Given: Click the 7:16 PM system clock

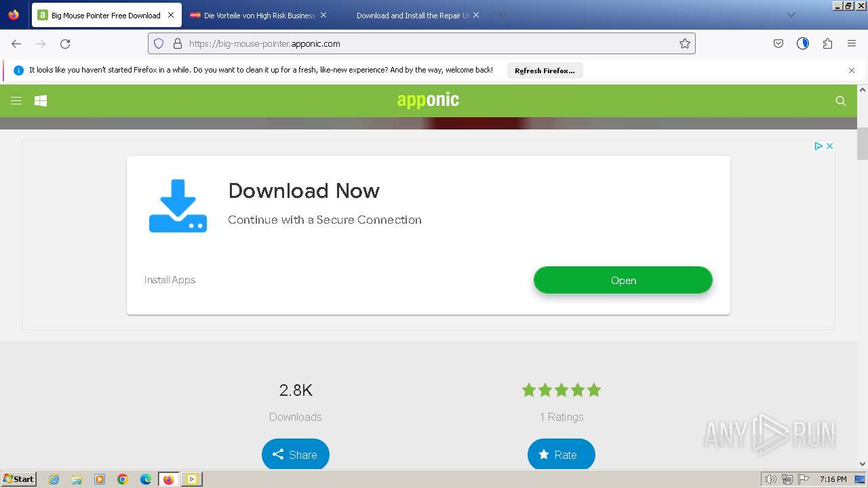Looking at the screenshot, I should pos(833,479).
